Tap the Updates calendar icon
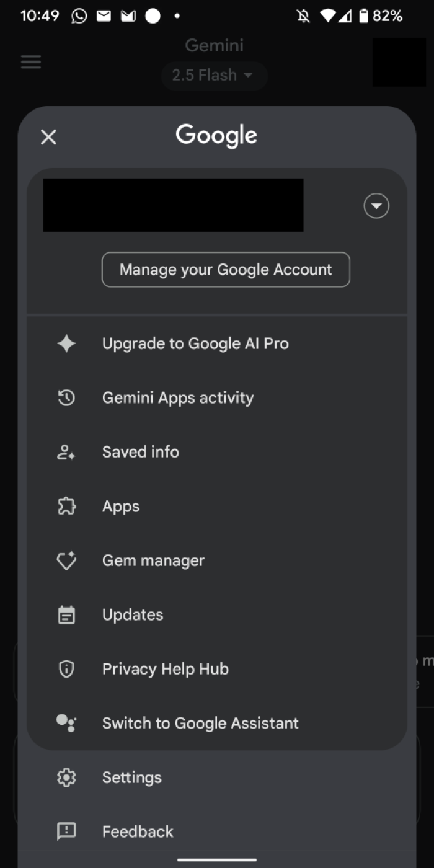This screenshot has width=434, height=868. tap(66, 615)
